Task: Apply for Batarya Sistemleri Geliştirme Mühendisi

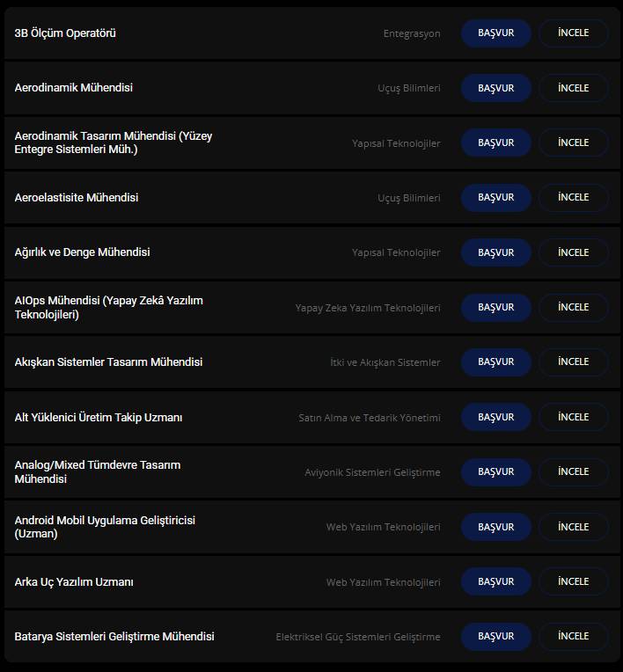Action: click(496, 637)
